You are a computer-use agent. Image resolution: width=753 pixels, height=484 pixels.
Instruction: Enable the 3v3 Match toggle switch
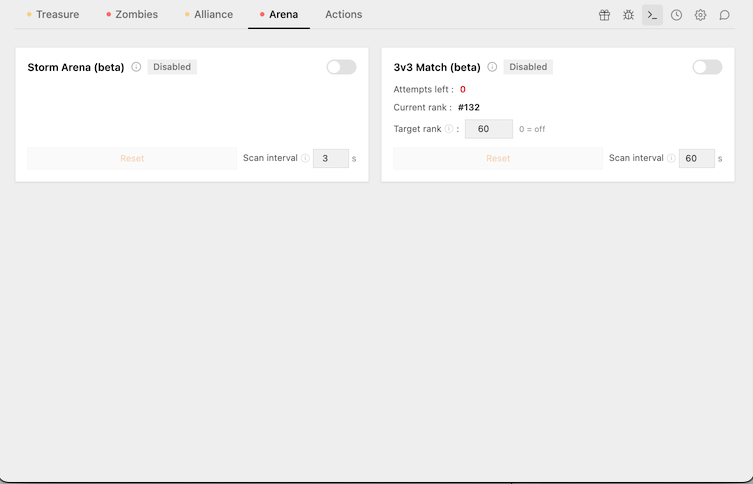[x=707, y=67]
